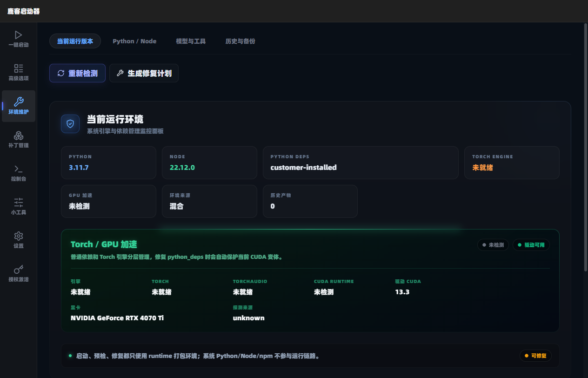Click the Python version 3.11.7
588x378 pixels.
(x=79, y=168)
